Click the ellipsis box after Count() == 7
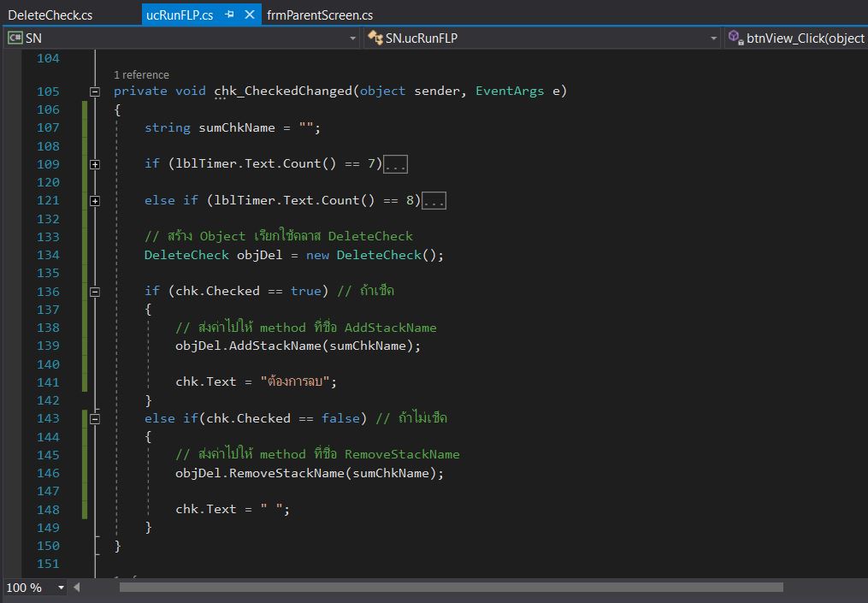 point(395,164)
